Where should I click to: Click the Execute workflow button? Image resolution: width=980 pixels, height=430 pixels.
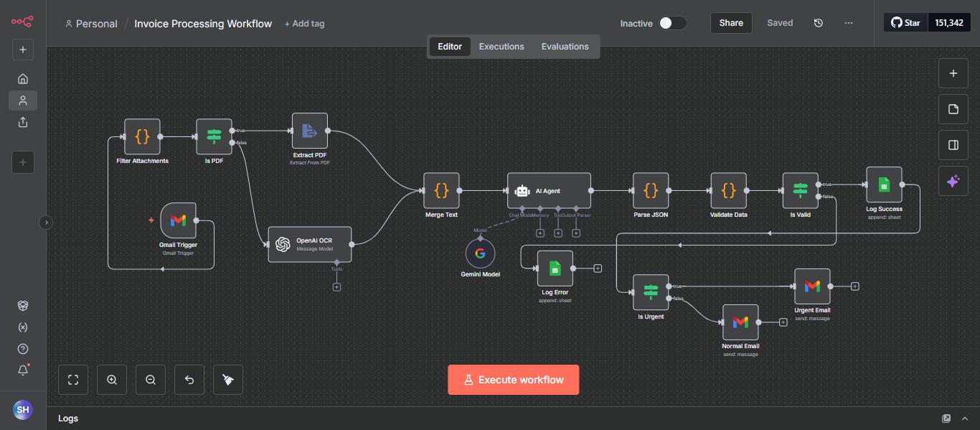[x=514, y=380]
